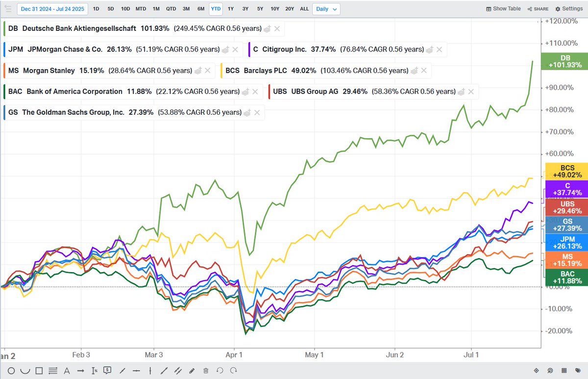Viewport: 588px width, 379px height.
Task: Click the UBS +29.46% price label
Action: pos(567,207)
